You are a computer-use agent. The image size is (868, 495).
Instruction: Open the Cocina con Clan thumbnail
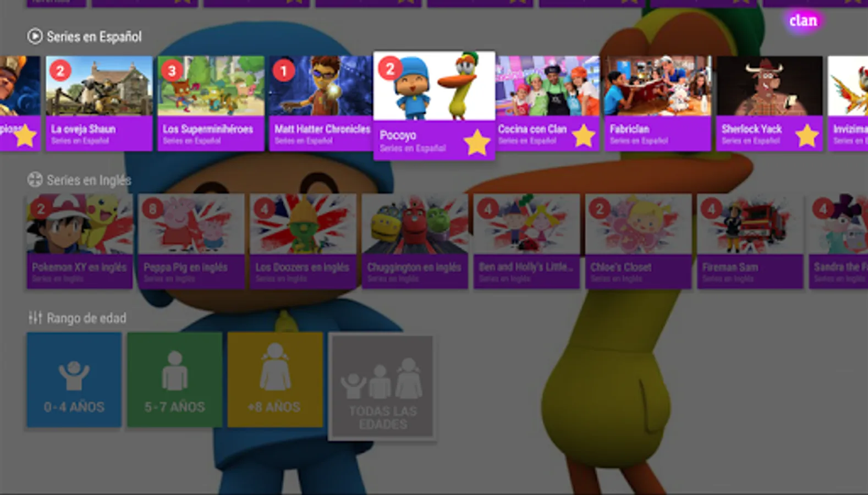(548, 86)
